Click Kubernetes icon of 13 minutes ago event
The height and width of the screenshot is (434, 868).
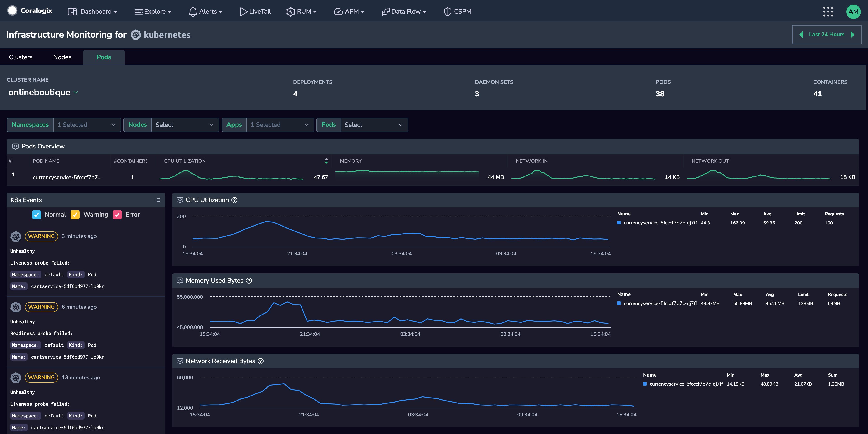point(16,378)
